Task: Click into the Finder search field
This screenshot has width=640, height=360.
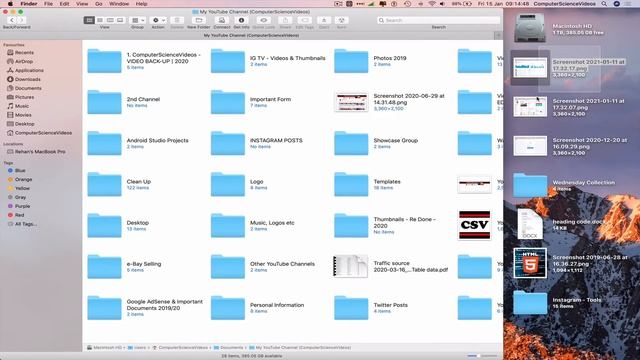Action: click(438, 20)
